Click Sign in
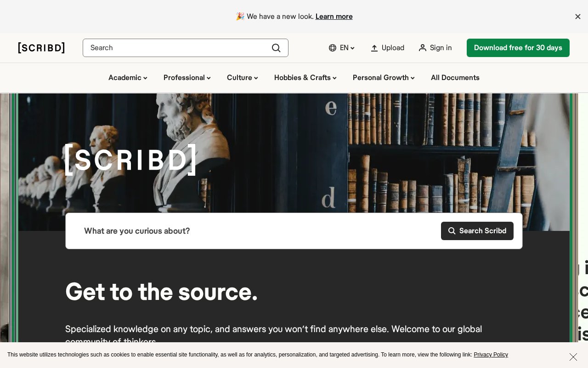This screenshot has width=588, height=368. (435, 48)
